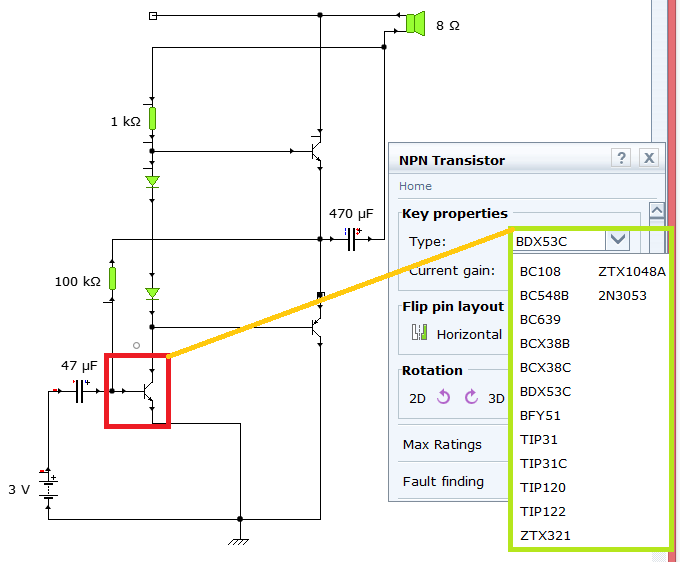Select the 3 V battery
680x562 pixels.
48,489
